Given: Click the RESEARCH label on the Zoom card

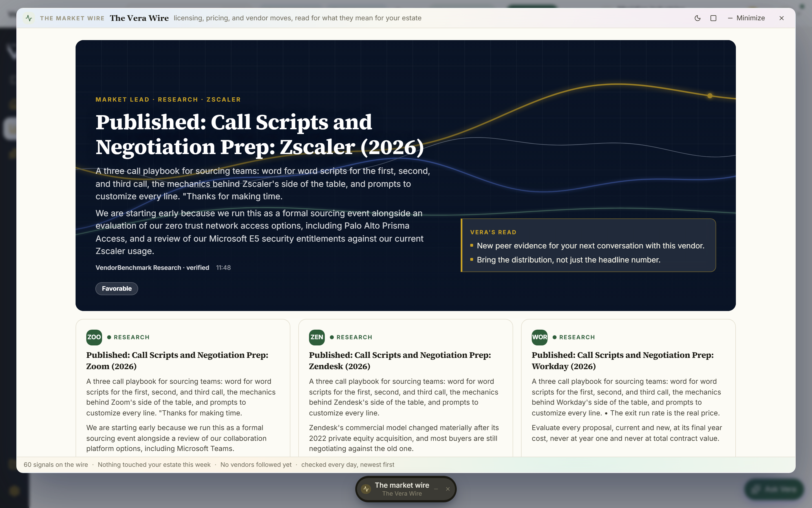Looking at the screenshot, I should [x=132, y=337].
